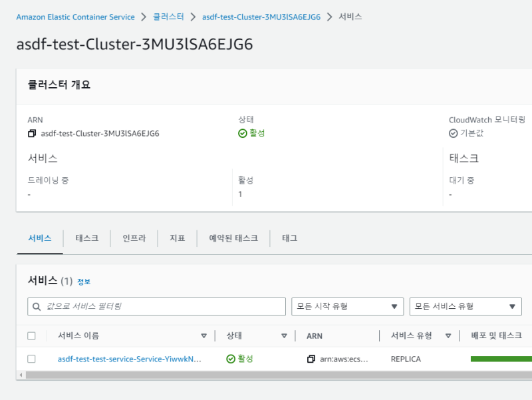Open the asdf-test-test-service link
This screenshot has height=400, width=532.
point(129,359)
